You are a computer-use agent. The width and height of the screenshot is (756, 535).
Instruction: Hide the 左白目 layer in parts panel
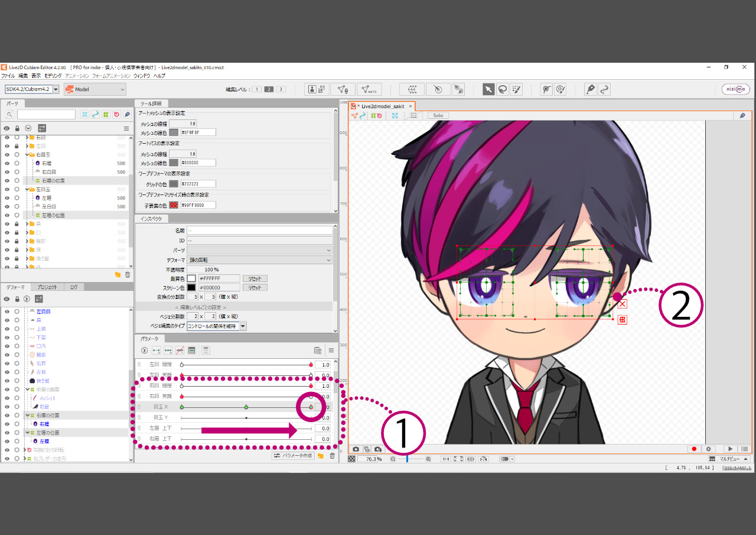[7, 207]
